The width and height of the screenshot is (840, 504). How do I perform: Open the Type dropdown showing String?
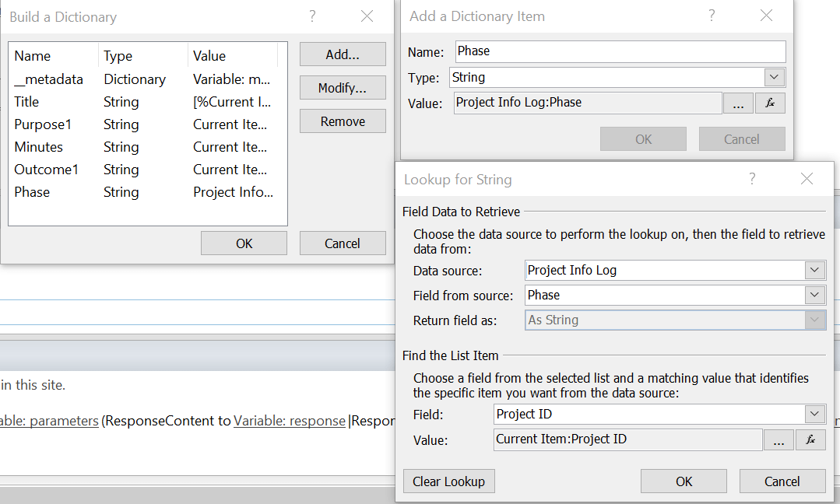click(x=774, y=77)
